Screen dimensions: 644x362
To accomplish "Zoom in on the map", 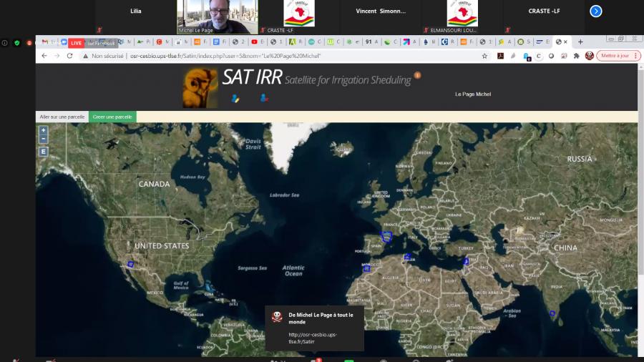I will tap(43, 130).
